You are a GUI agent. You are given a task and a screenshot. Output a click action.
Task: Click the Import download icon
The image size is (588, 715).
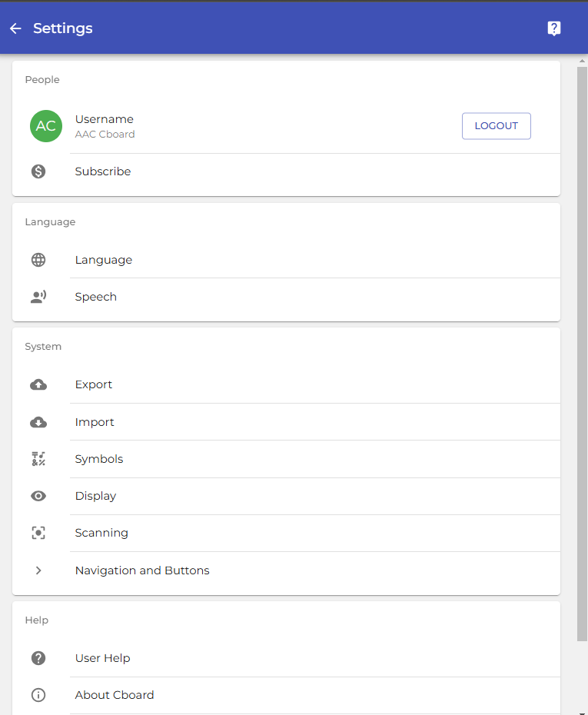(x=38, y=422)
